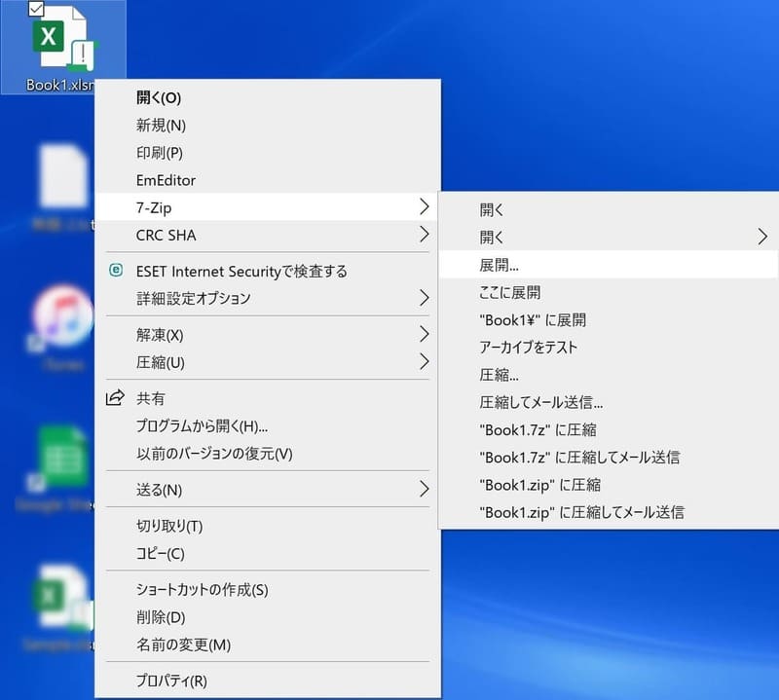779x700 pixels.
Task: Choose 名前の変更(M) to rename
Action: 268,645
